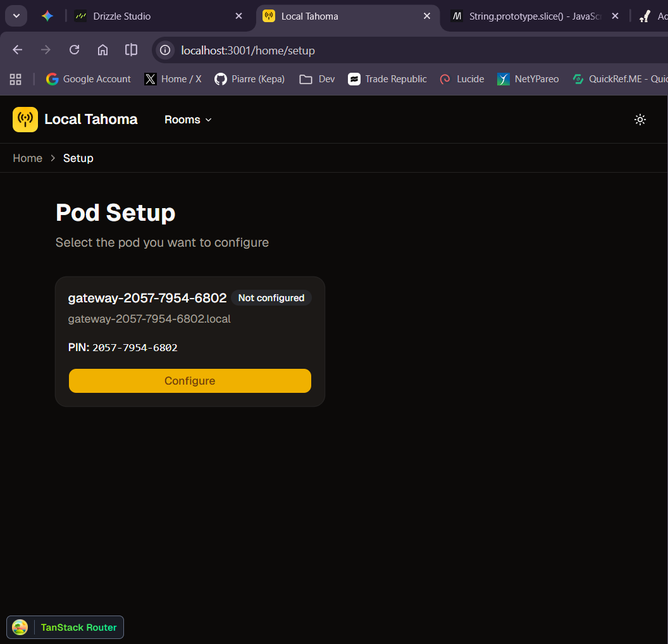Click the browser back arrow
This screenshot has height=644, width=668.
coord(18,50)
